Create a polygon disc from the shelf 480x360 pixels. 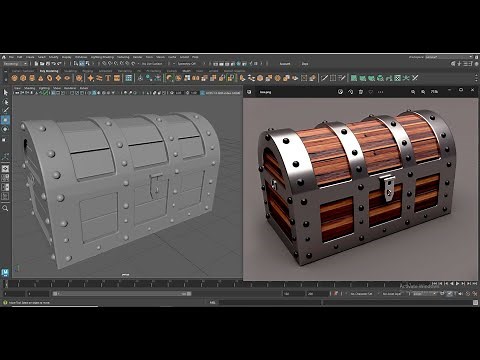click(67, 78)
